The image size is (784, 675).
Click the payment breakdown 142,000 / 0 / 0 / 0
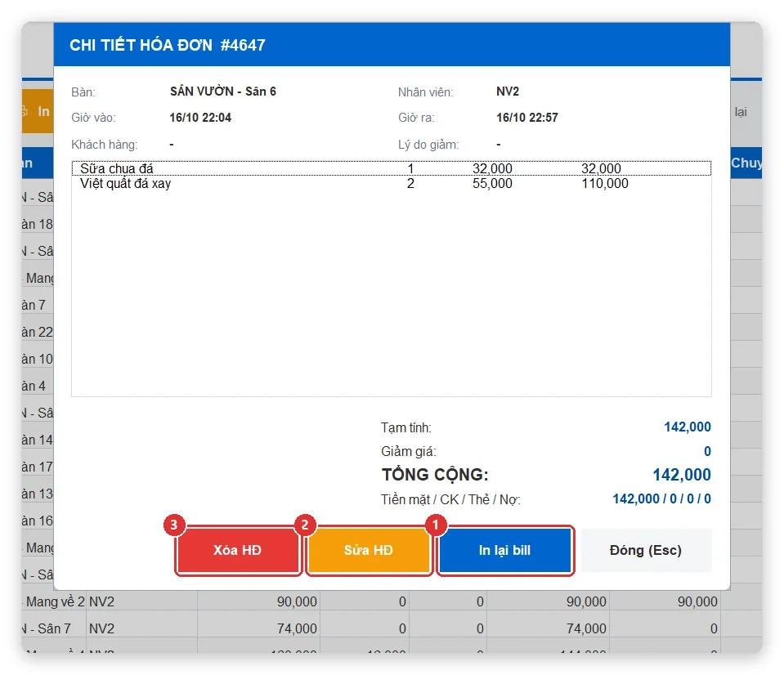coord(661,498)
